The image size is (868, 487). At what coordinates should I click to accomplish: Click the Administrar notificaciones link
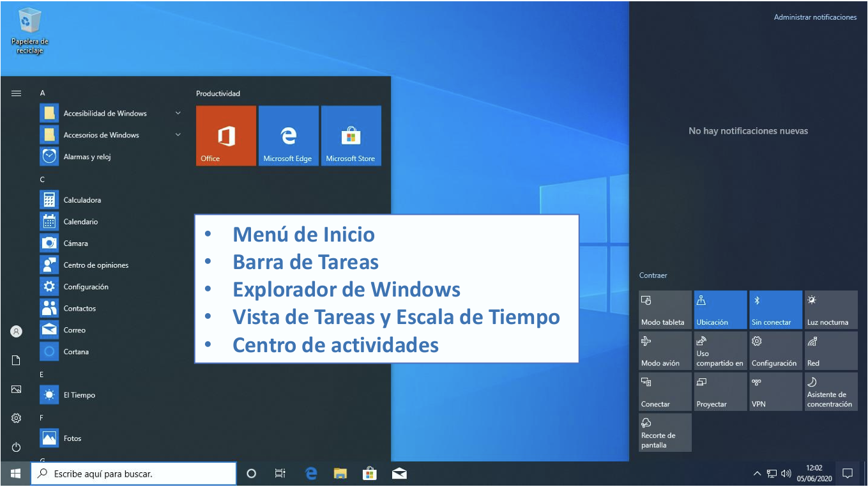pos(815,17)
